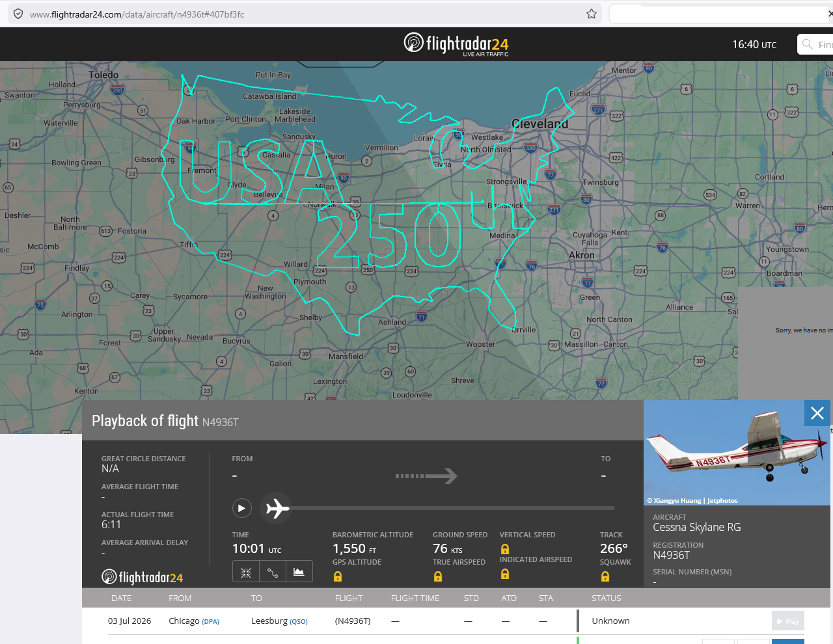833x644 pixels.
Task: Click the search magnifier icon
Action: coord(808,44)
